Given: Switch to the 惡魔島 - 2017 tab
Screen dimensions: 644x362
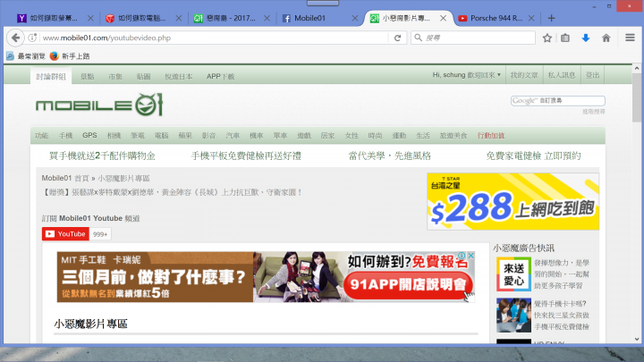Looking at the screenshot, I should click(229, 18).
